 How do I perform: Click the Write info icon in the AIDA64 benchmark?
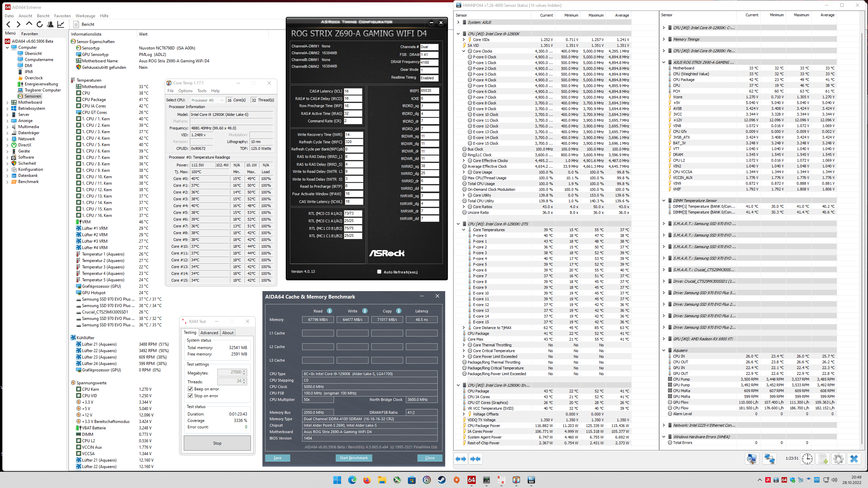pyautogui.click(x=365, y=311)
